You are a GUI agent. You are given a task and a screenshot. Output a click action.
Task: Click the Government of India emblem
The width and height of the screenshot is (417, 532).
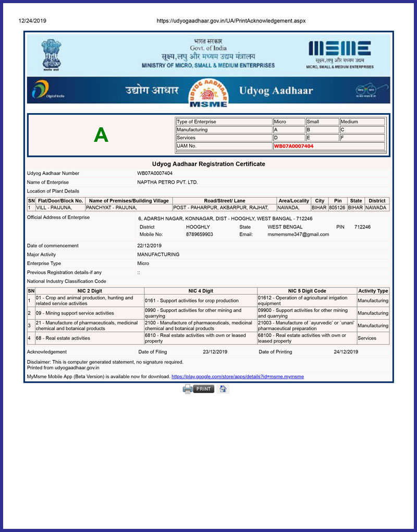51,53
